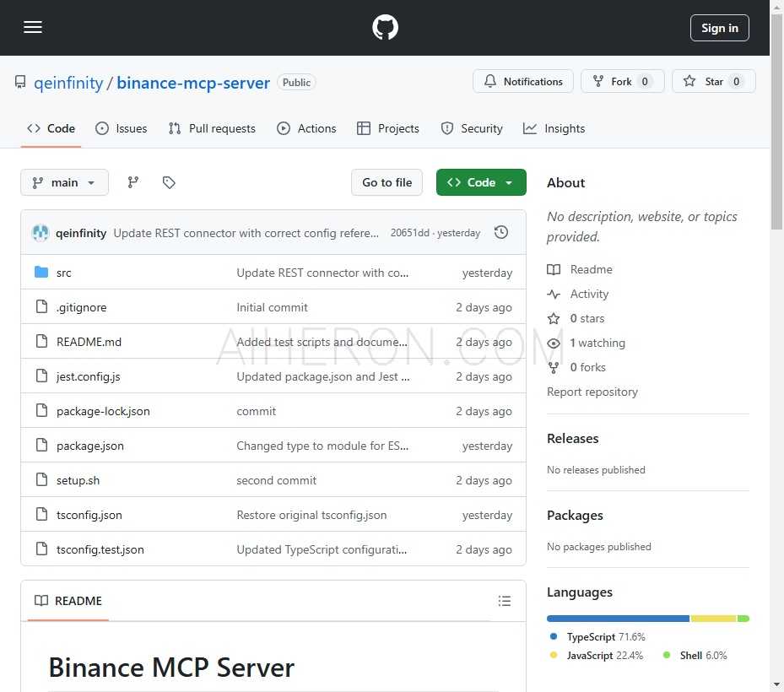Viewport: 784px width, 692px height.
Task: View the Insights tab
Action: coord(554,128)
